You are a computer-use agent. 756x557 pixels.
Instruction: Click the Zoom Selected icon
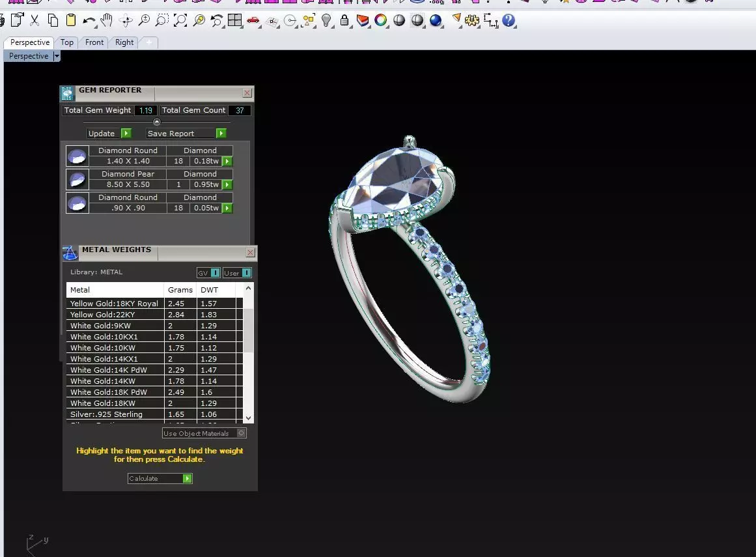199,20
